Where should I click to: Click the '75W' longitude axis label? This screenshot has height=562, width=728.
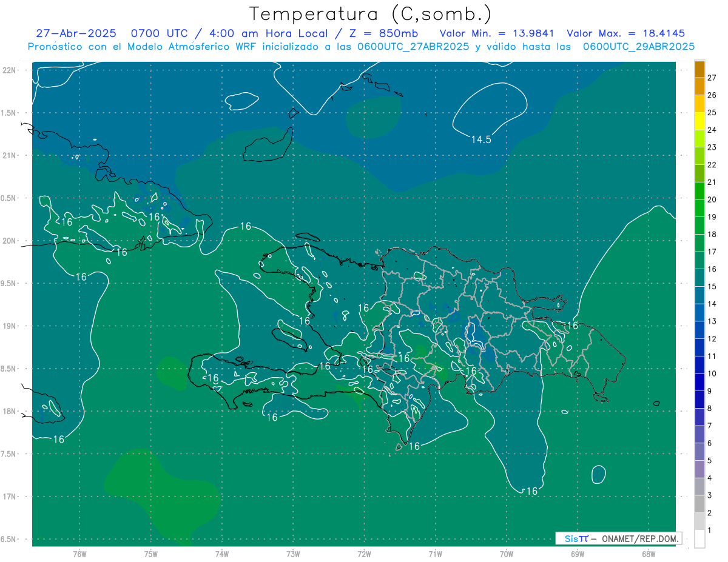[151, 554]
